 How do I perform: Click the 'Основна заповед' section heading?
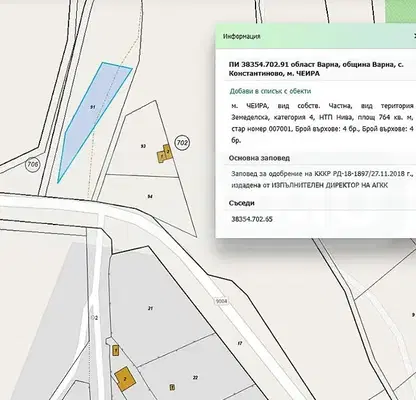pyautogui.click(x=259, y=158)
